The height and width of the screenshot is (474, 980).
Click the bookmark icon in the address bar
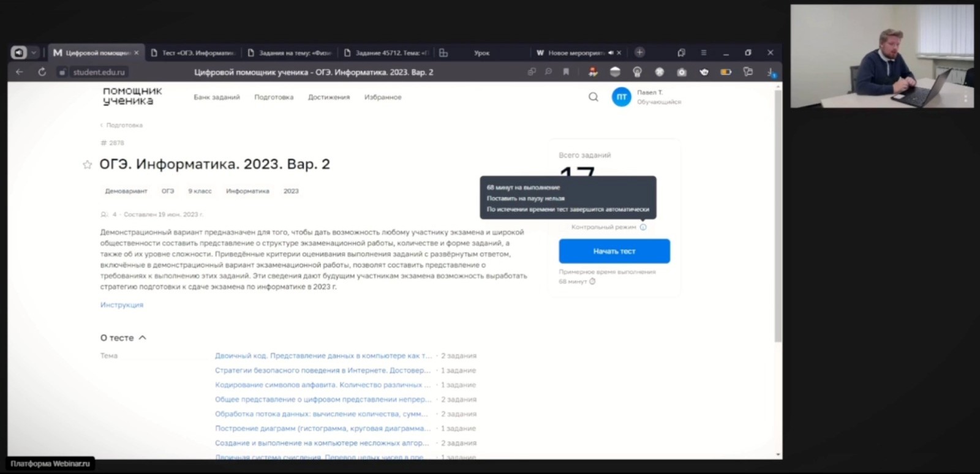click(566, 72)
